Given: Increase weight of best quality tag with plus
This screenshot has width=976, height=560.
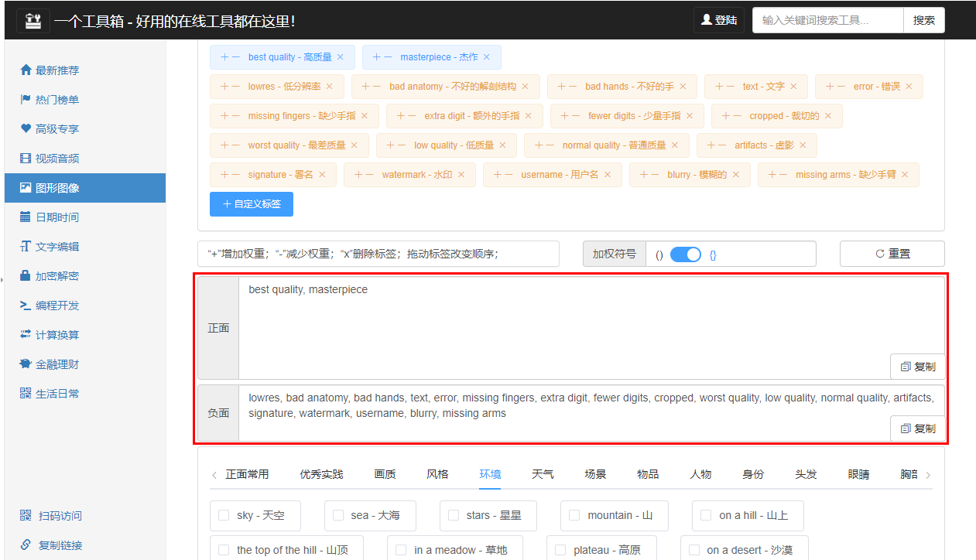Looking at the screenshot, I should (x=225, y=57).
